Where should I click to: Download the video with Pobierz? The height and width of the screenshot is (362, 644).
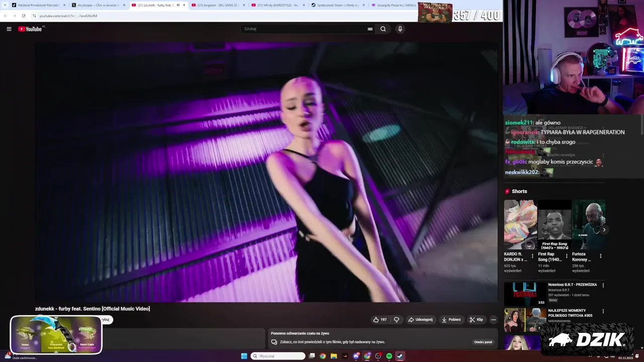tap(451, 320)
